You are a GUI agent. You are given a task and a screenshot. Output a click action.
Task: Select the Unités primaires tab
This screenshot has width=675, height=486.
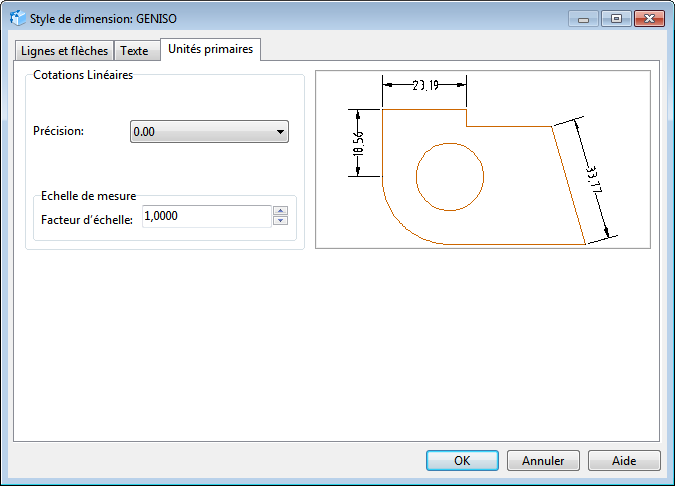point(211,49)
